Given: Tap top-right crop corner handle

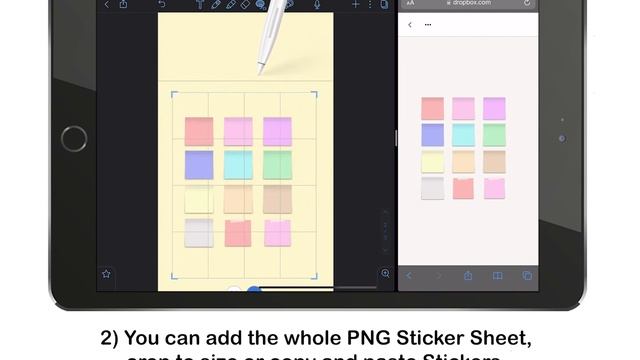Looking at the screenshot, I should 314,95.
